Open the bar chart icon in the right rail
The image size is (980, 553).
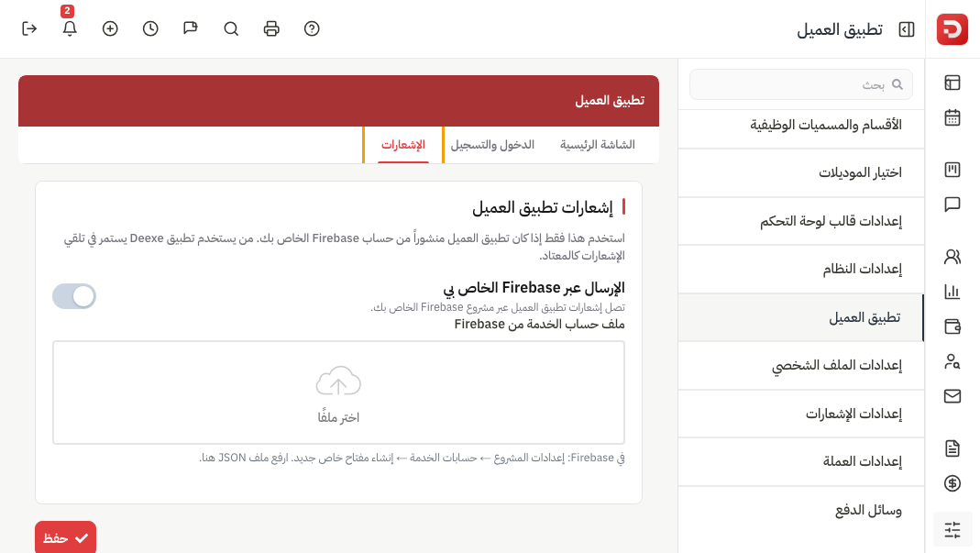pyautogui.click(x=952, y=292)
